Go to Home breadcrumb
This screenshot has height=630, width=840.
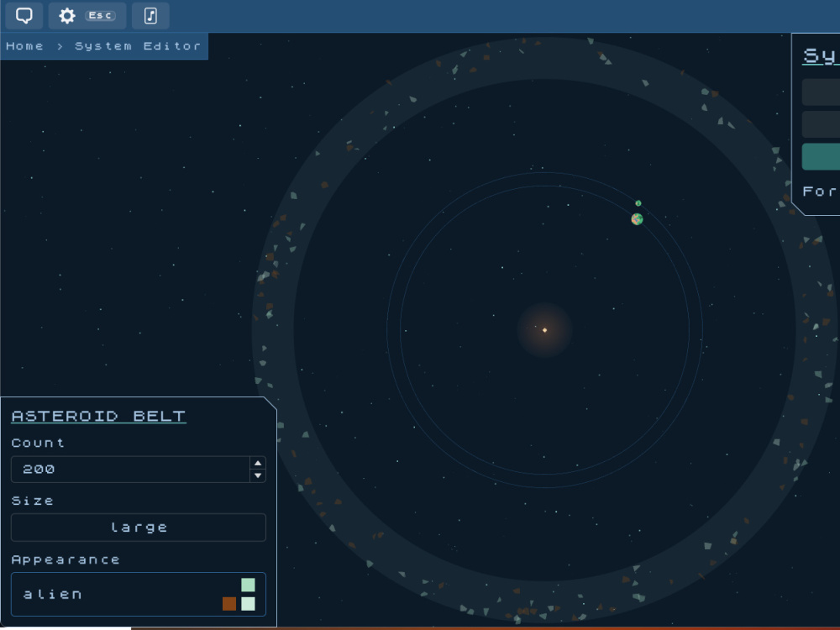(x=24, y=46)
